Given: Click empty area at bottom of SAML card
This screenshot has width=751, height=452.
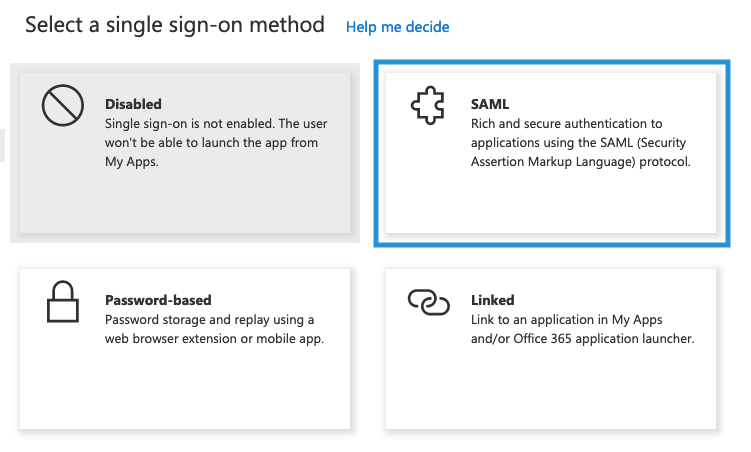Looking at the screenshot, I should (x=550, y=205).
